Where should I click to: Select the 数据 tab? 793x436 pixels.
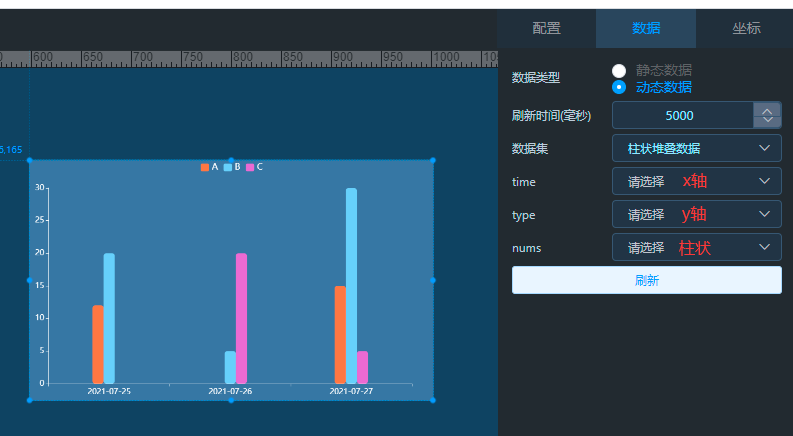coord(646,28)
